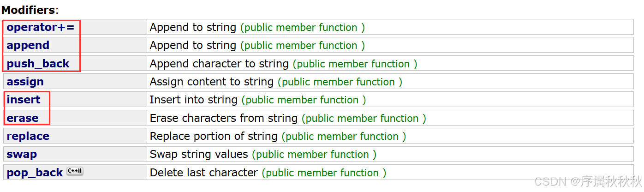Open the assign function link
Screen dimensions: 644x192
25,82
